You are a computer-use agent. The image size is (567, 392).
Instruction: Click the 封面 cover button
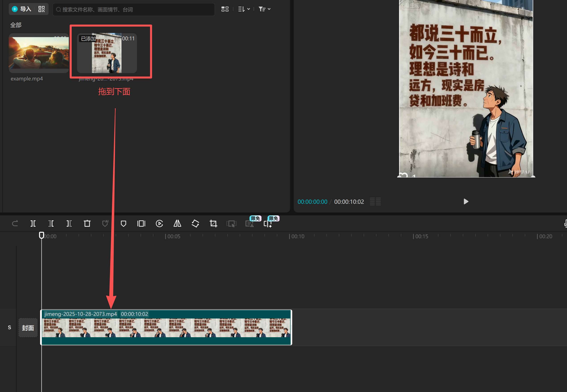pos(28,328)
